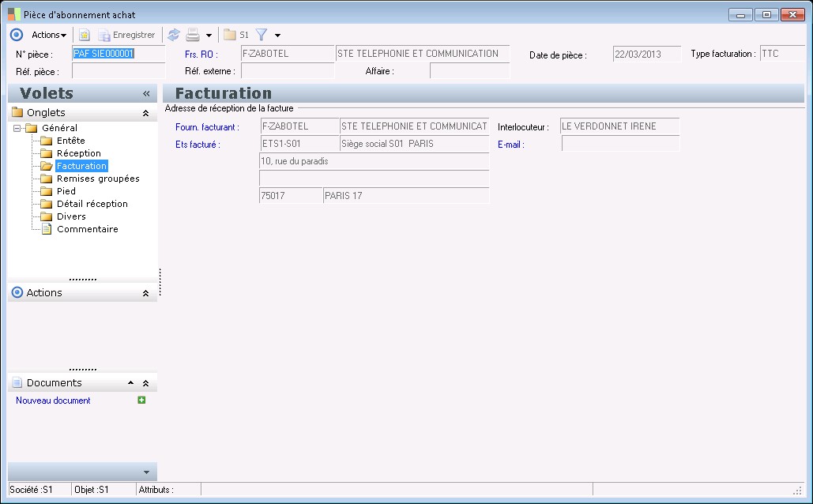Image resolution: width=813 pixels, height=504 pixels.
Task: Click the Documents up arrow
Action: tap(130, 382)
